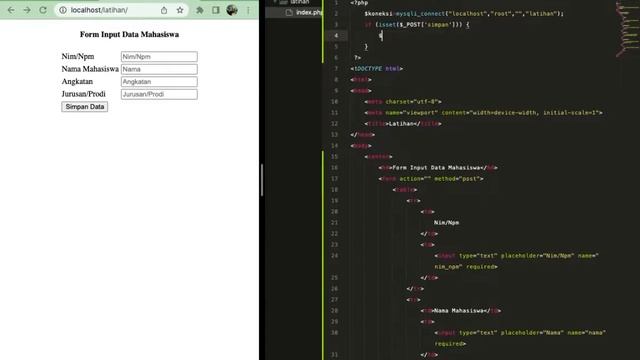
Task: Click line number 4 in the gutter
Action: coord(336,36)
